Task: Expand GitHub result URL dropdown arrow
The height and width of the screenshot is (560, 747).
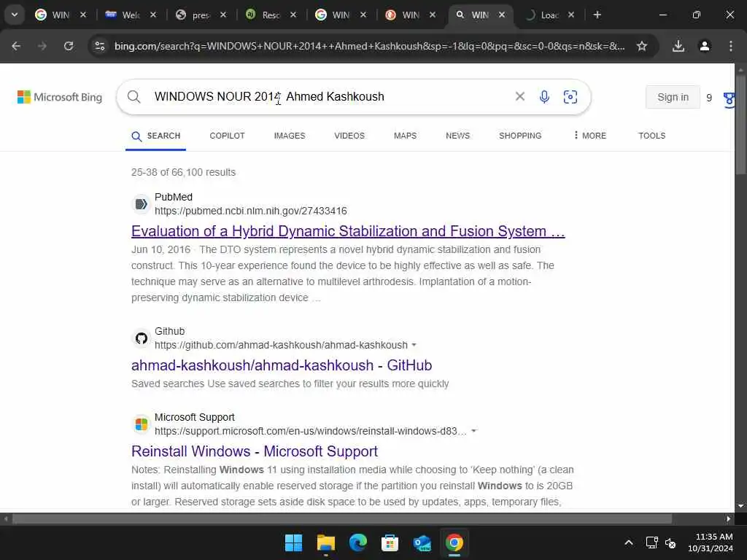Action: pos(414,345)
